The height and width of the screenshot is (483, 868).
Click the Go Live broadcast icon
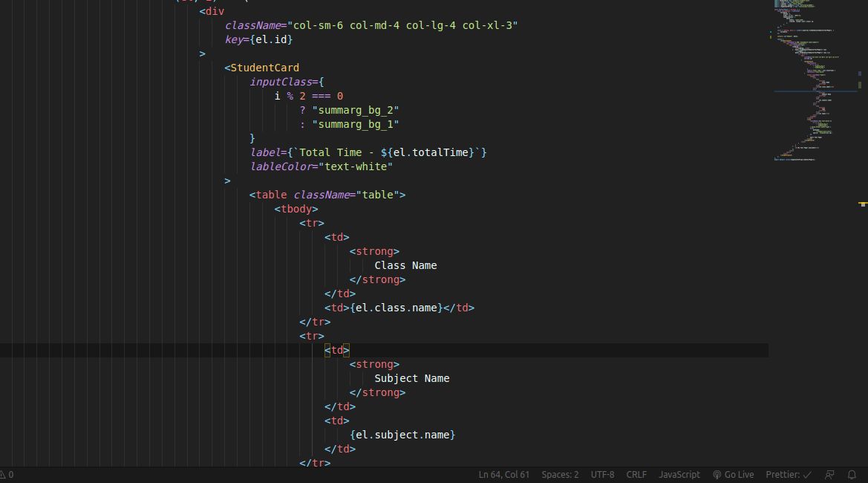pos(717,474)
